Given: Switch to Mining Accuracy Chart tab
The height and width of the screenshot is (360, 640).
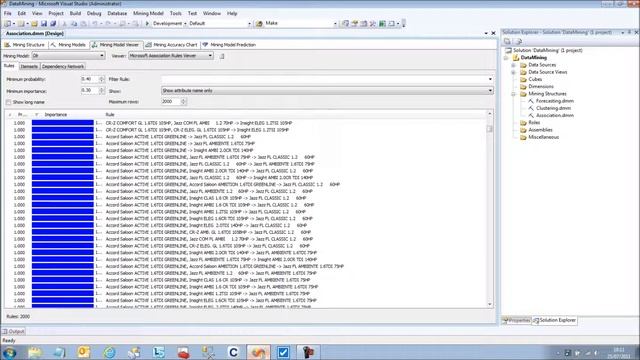Looking at the screenshot, I should [x=171, y=45].
